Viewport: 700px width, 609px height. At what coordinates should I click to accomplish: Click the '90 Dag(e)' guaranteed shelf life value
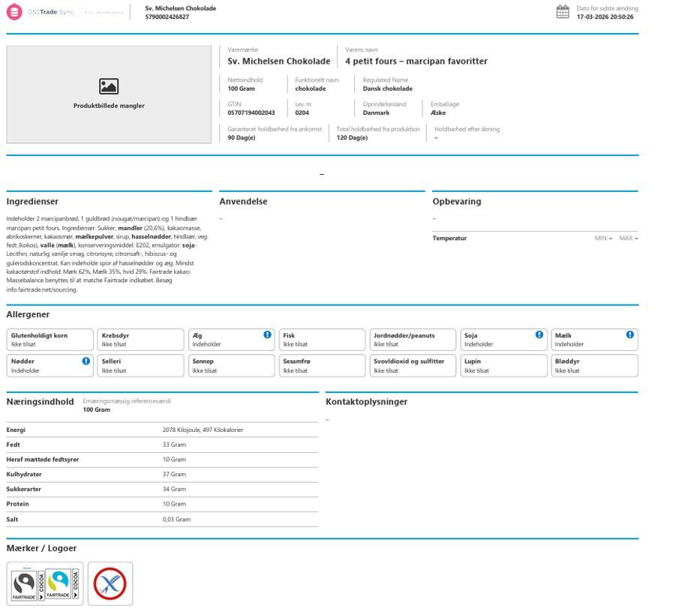(x=242, y=138)
